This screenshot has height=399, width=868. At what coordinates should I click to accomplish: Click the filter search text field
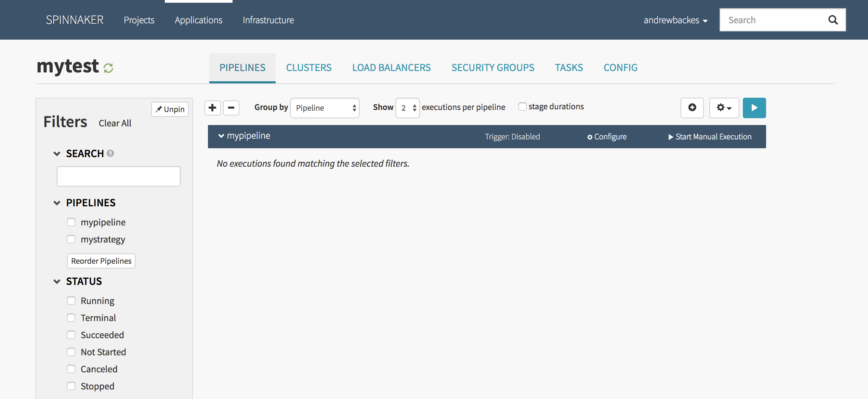click(x=118, y=176)
